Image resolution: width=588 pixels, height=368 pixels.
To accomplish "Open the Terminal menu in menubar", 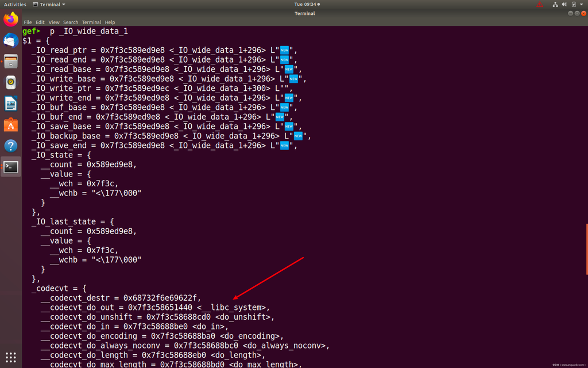I will point(91,22).
